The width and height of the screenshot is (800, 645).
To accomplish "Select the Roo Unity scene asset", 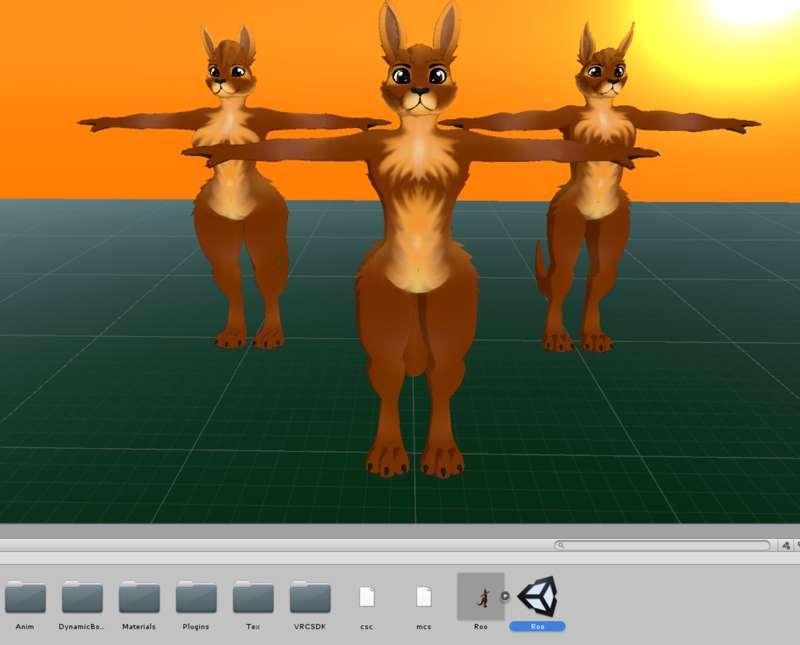I will pyautogui.click(x=537, y=596).
